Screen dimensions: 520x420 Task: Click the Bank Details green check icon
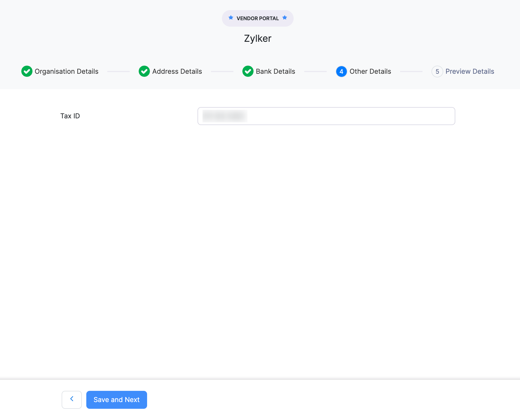247,71
